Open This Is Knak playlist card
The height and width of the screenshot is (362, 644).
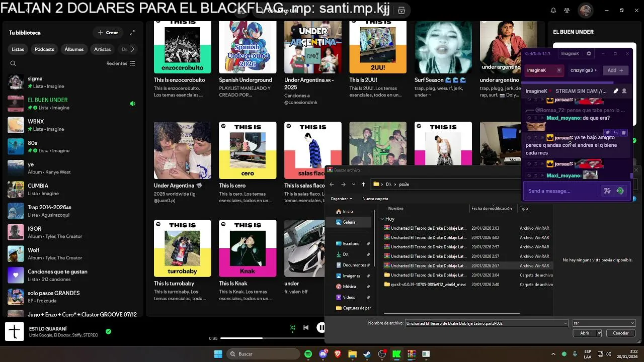(248, 260)
